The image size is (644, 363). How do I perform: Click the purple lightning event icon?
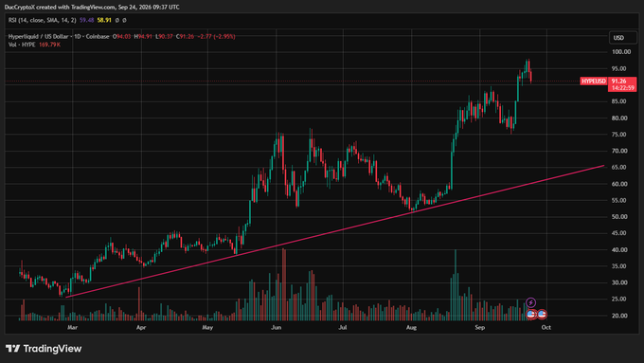coord(530,303)
